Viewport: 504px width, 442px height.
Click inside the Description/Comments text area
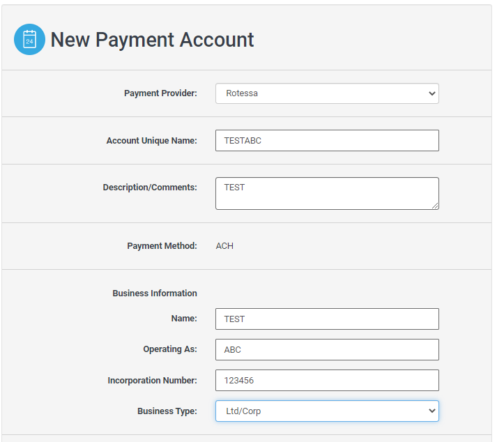click(x=327, y=193)
